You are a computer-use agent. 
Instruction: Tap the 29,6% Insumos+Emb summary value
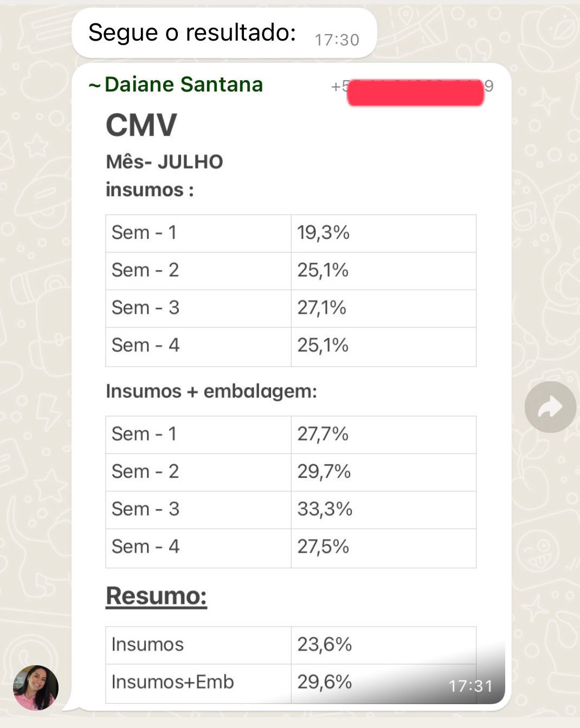[x=324, y=682]
